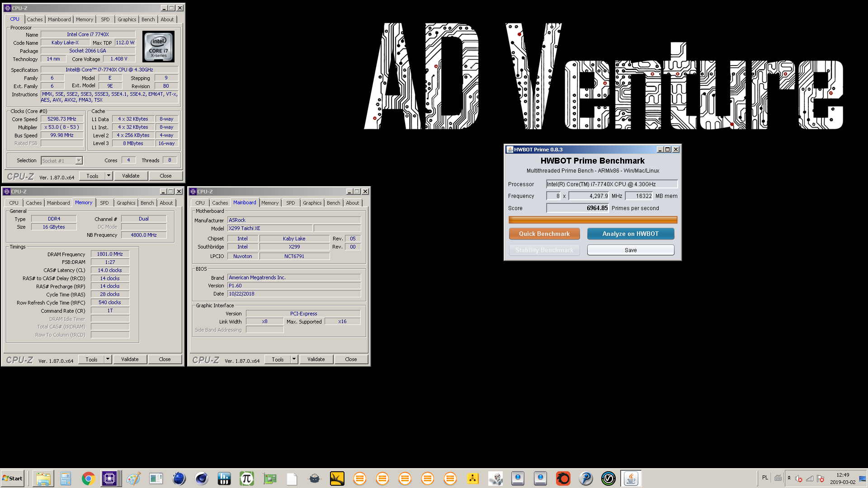Launch the dark Cinema 4D sphere icon
868x488 pixels.
tap(202, 479)
